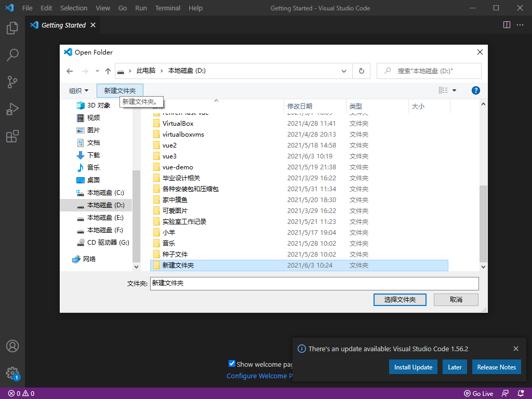This screenshot has width=532, height=399.
Task: Start Go Live server in status bar
Action: (478, 393)
